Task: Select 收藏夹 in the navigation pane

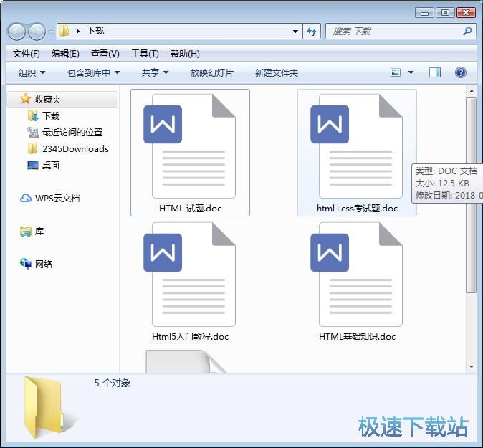Action: tap(62, 99)
